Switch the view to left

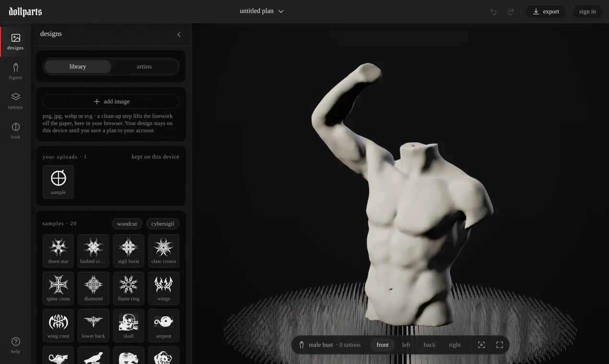406,345
